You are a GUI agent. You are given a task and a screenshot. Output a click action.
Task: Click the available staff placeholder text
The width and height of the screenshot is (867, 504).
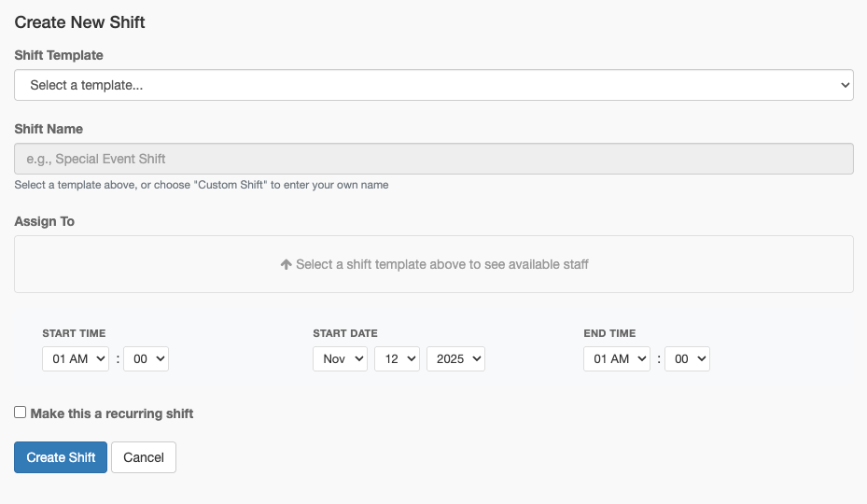pyautogui.click(x=441, y=264)
